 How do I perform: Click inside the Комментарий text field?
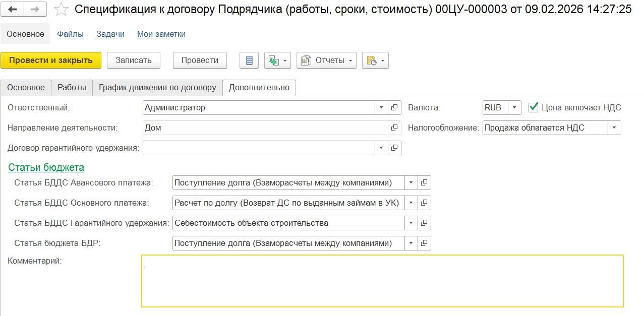coord(382,281)
